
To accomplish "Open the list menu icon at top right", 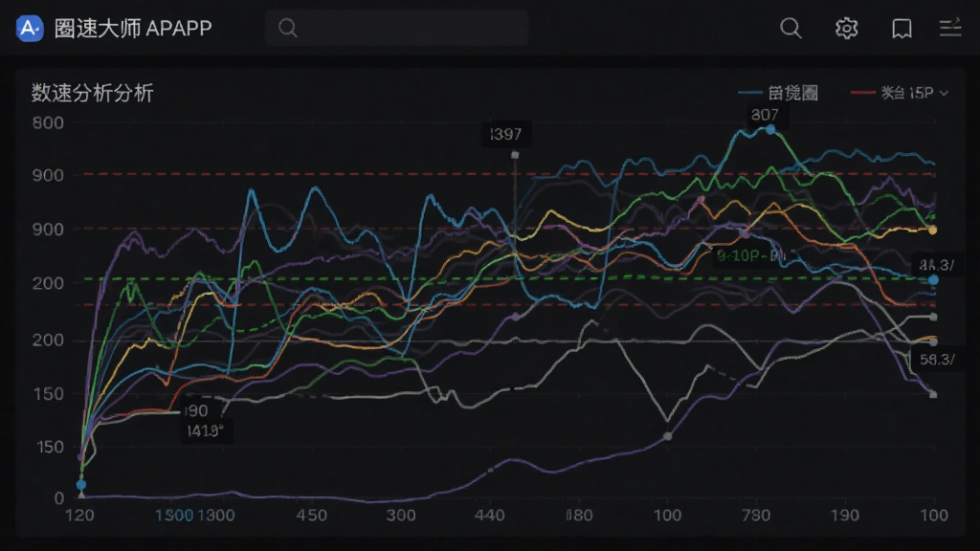I will [950, 28].
